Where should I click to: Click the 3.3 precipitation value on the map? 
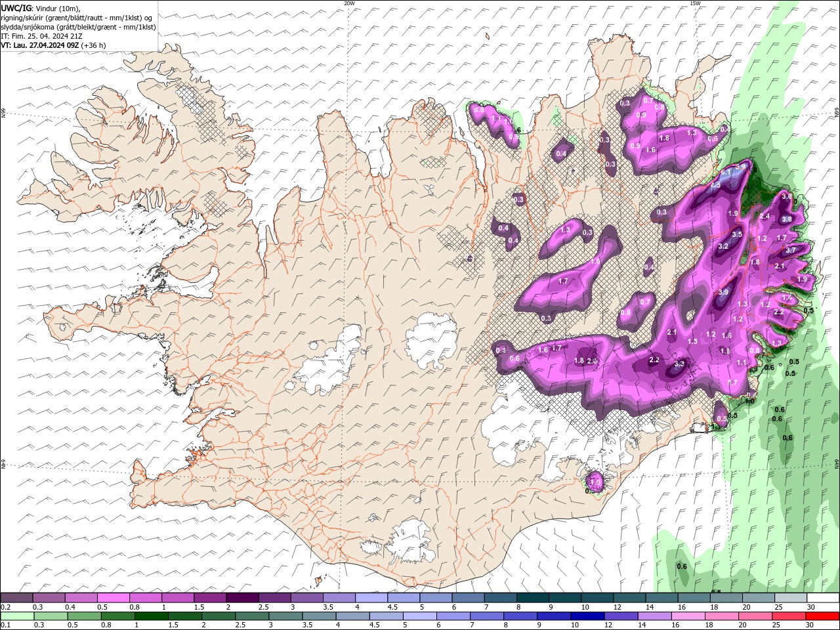[680, 363]
